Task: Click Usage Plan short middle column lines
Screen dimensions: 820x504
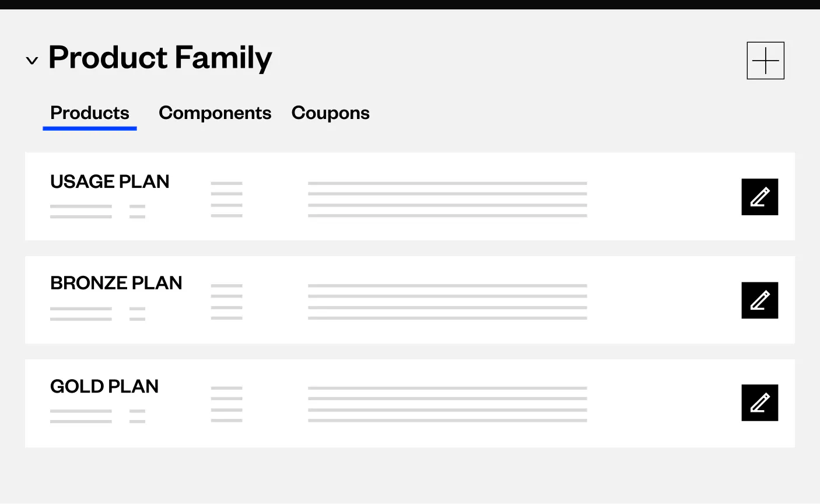Action: point(226,199)
